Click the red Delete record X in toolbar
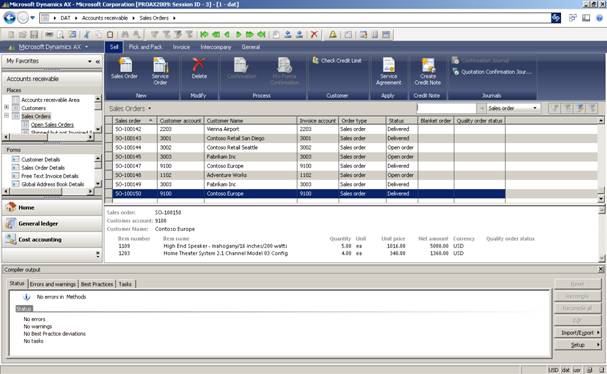The height and width of the screenshot is (374, 607). (x=314, y=34)
